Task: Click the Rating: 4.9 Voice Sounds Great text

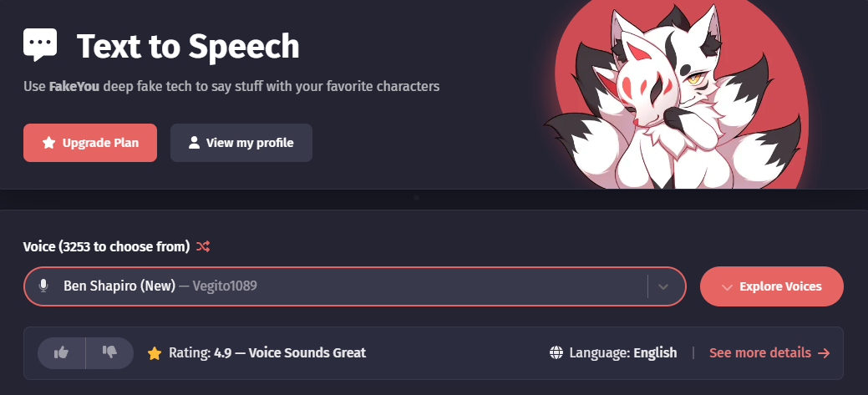Action: pos(266,353)
